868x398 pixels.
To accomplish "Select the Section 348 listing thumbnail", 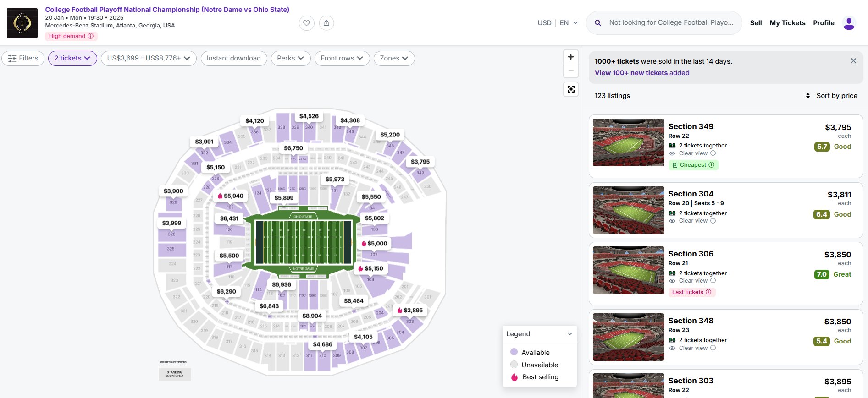I will 629,337.
